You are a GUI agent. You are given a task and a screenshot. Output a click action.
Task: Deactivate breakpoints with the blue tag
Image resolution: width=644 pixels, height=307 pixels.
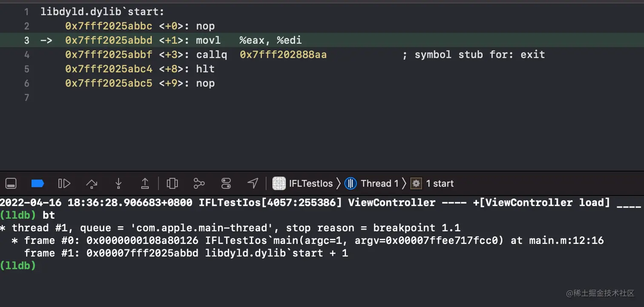pyautogui.click(x=38, y=184)
